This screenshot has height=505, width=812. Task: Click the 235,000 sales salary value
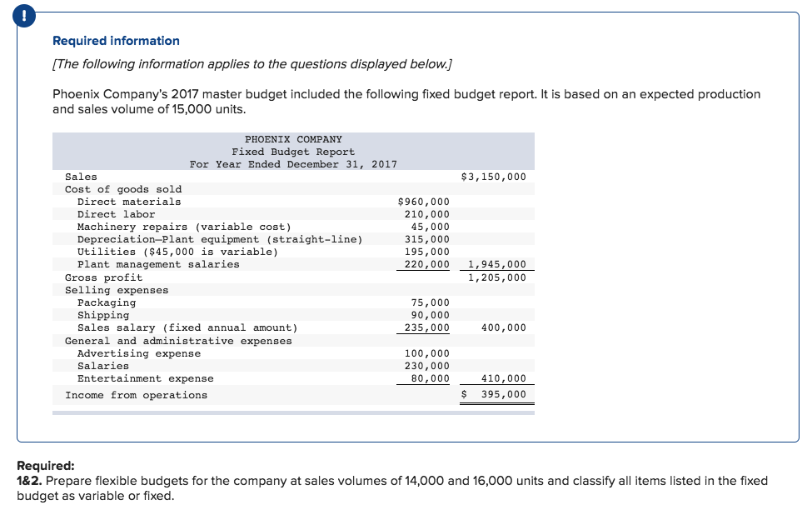click(427, 327)
